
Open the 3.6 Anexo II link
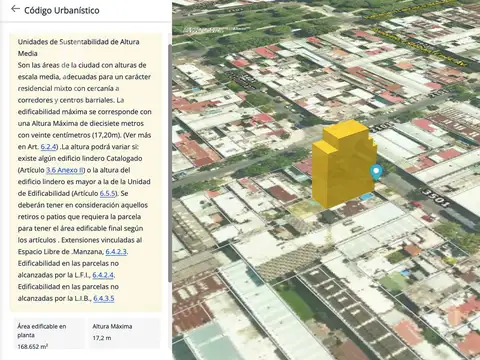[64, 170]
